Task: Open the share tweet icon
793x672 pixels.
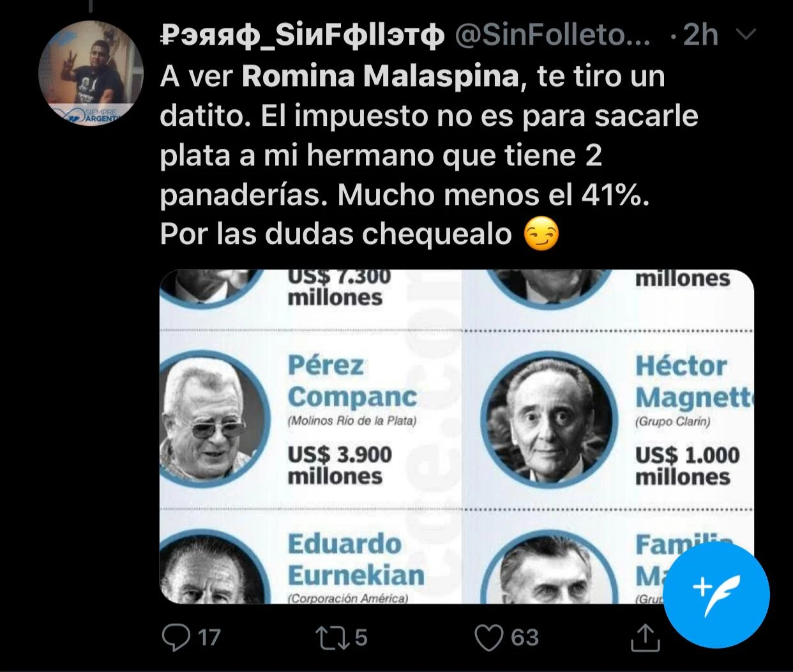Action: click(645, 637)
